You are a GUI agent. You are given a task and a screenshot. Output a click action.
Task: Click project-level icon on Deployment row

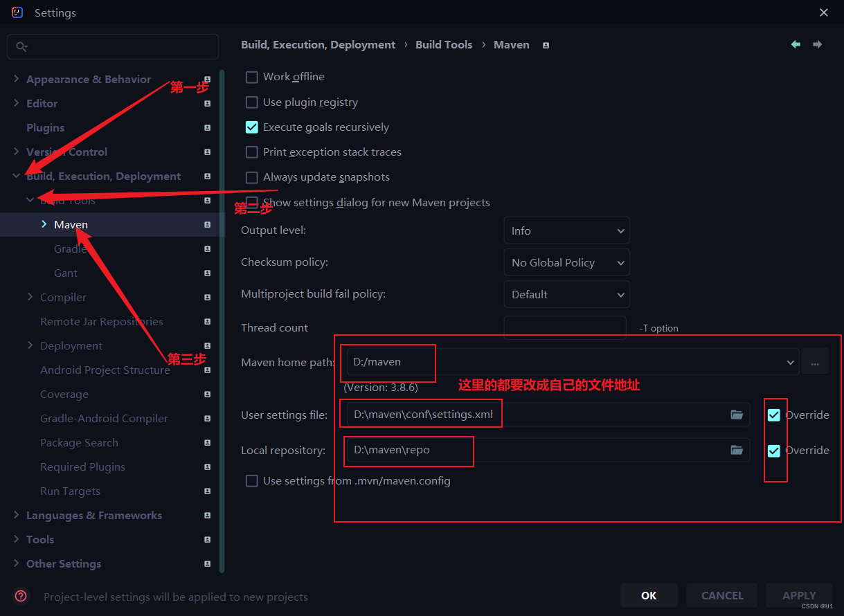coord(207,346)
